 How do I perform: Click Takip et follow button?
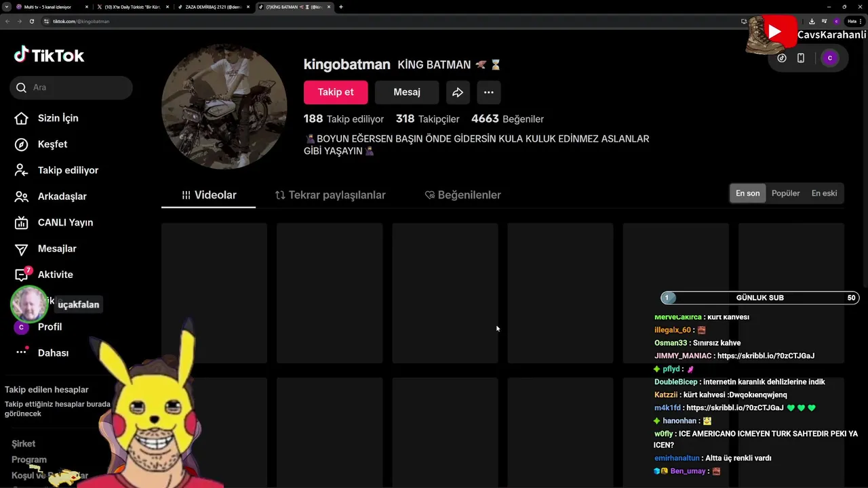pyautogui.click(x=336, y=92)
